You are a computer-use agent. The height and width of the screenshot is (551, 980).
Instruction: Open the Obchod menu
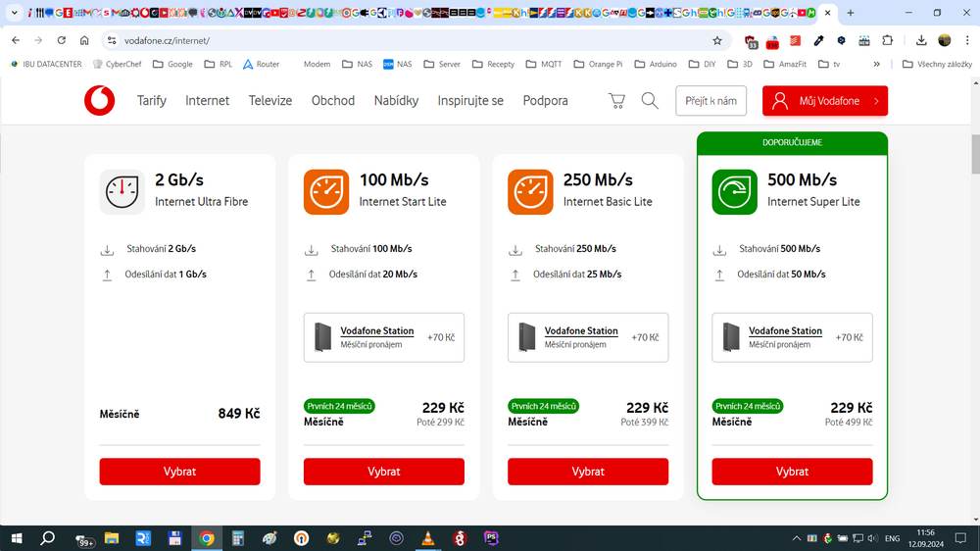point(333,101)
